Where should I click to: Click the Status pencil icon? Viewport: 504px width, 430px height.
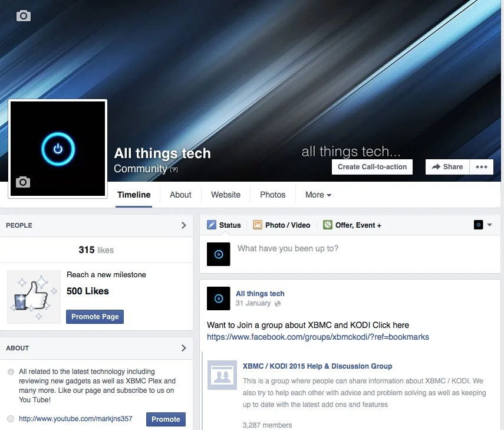[x=212, y=225]
